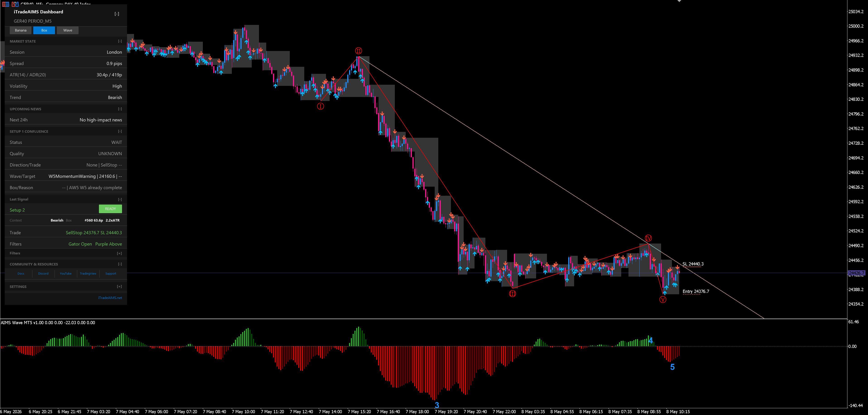Select the blue 4 wave label in oscillator

click(x=651, y=340)
